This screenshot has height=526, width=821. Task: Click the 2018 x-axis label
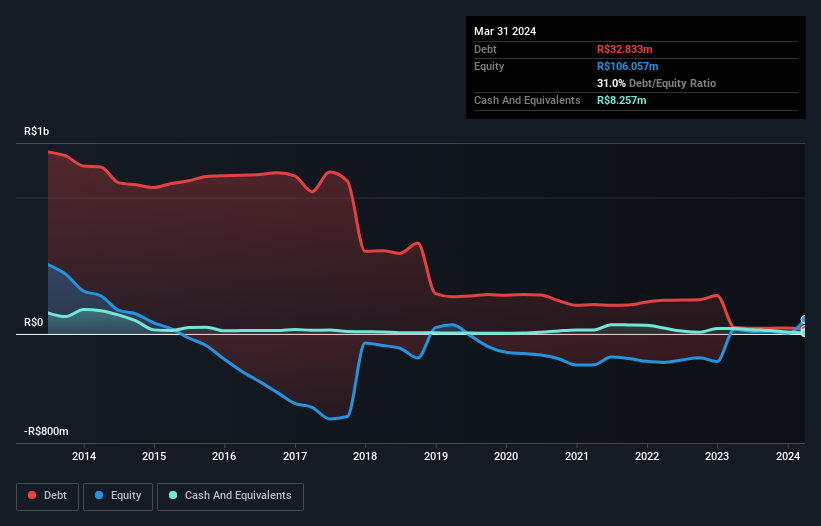pos(365,456)
